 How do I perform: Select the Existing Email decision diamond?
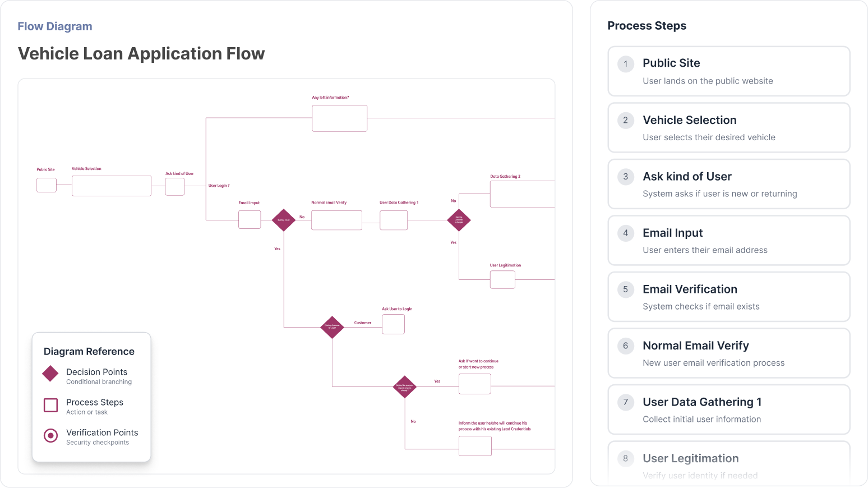(x=284, y=220)
